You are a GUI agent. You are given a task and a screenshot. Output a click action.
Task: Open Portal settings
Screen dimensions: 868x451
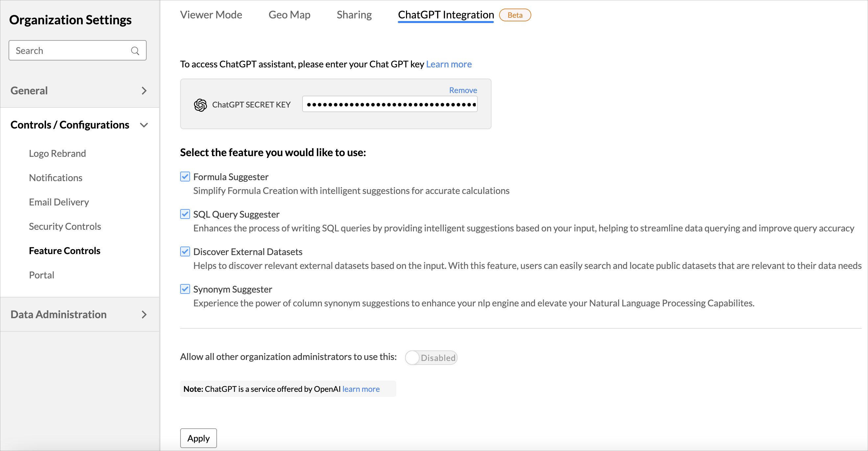[x=41, y=275]
